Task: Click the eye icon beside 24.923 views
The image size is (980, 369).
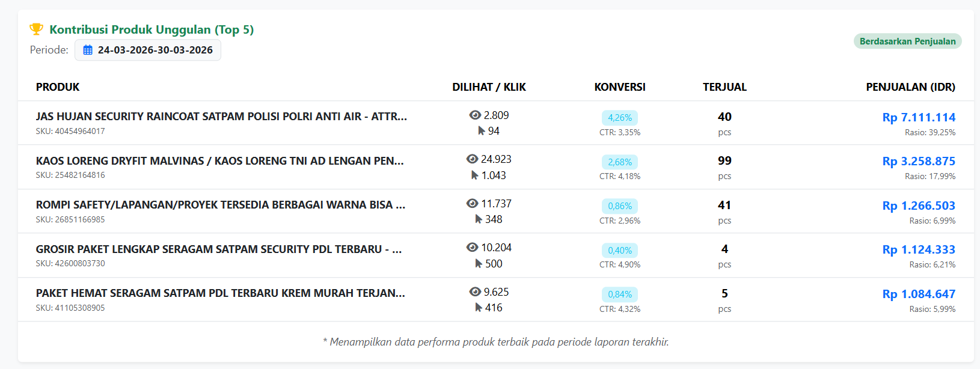Action: (472, 159)
